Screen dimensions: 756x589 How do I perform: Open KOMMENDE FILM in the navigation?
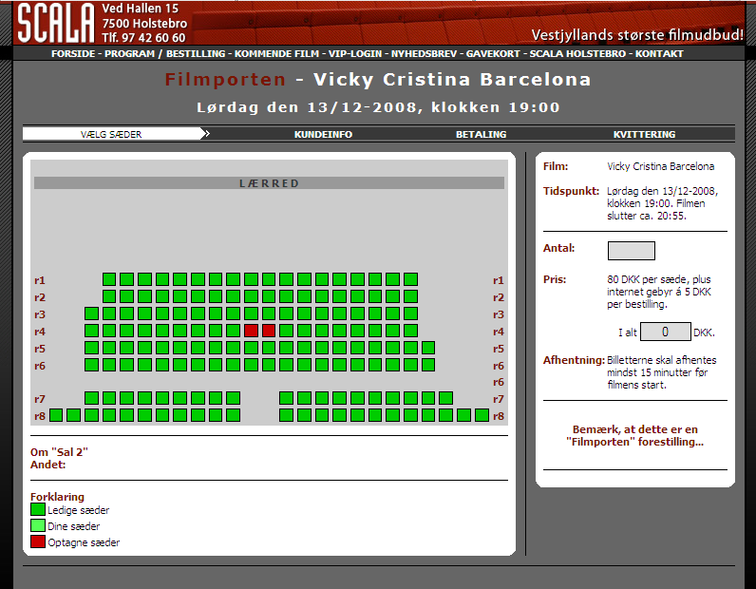coord(277,54)
